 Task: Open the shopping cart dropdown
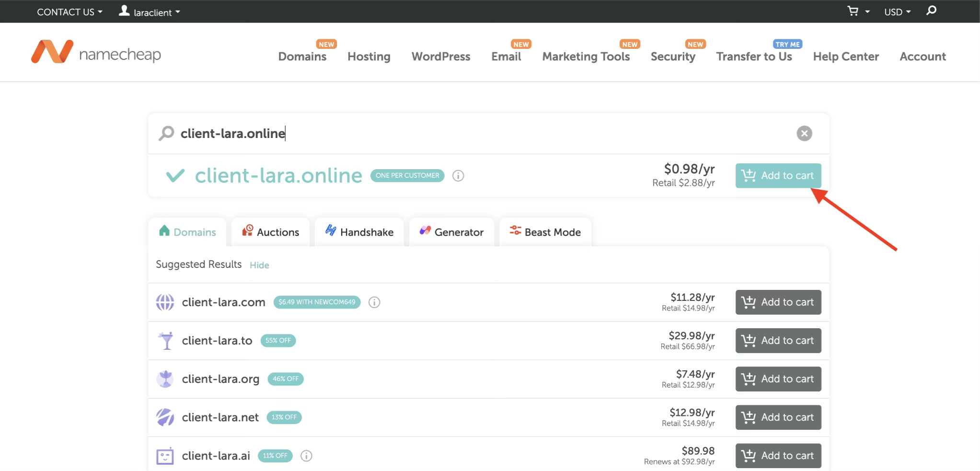coord(858,11)
